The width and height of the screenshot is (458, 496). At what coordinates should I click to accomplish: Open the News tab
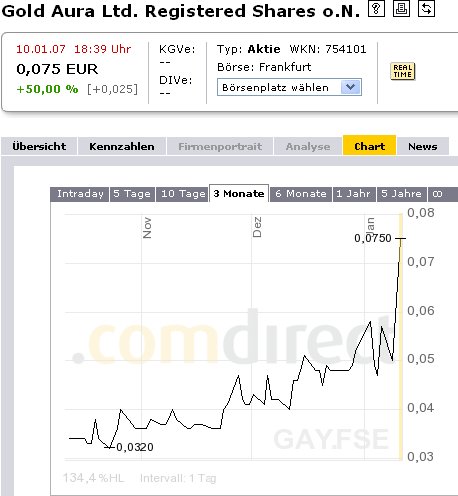tap(423, 146)
